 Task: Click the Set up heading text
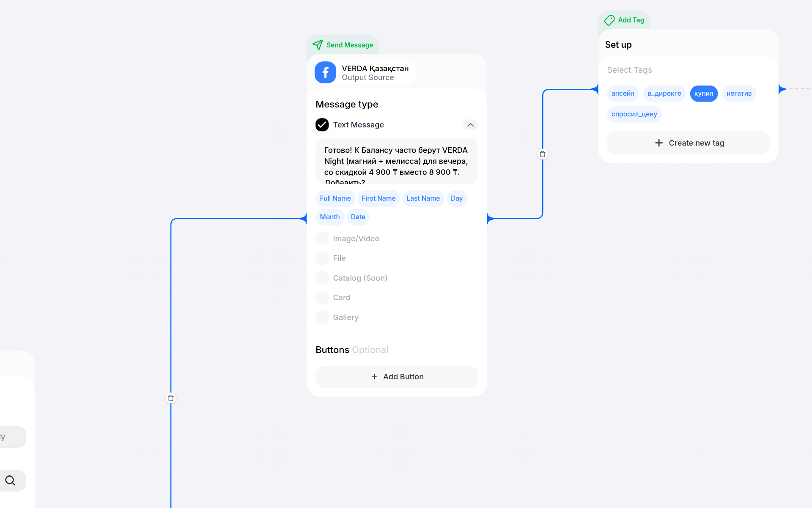click(618, 45)
